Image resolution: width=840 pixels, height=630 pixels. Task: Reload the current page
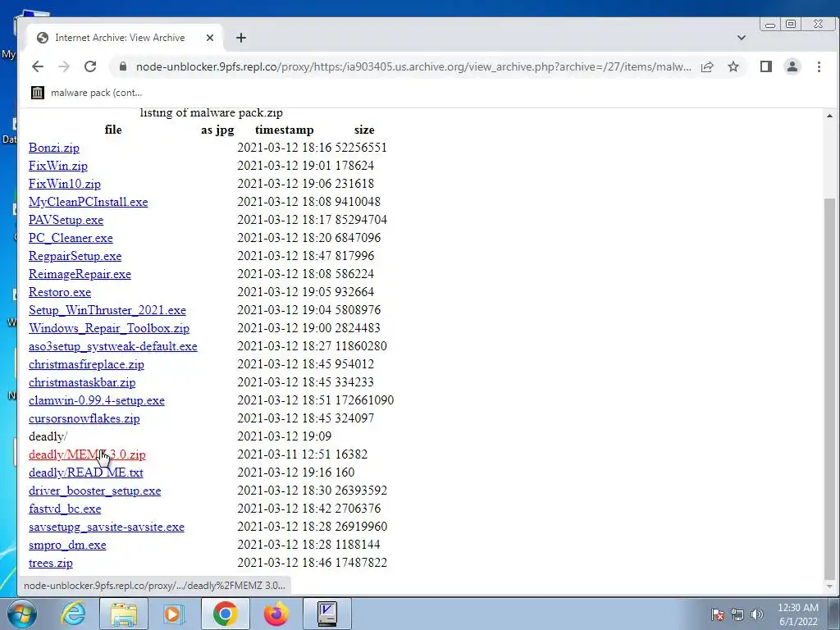pyautogui.click(x=90, y=66)
